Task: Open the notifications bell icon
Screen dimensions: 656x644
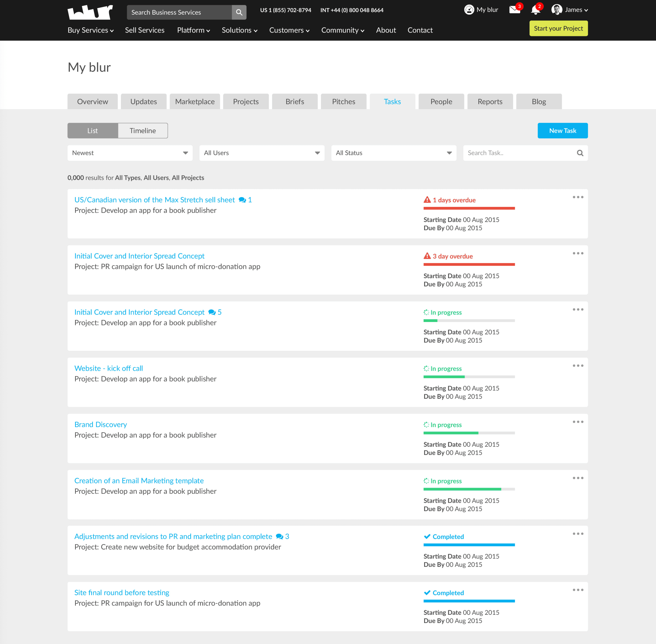Action: pos(535,10)
